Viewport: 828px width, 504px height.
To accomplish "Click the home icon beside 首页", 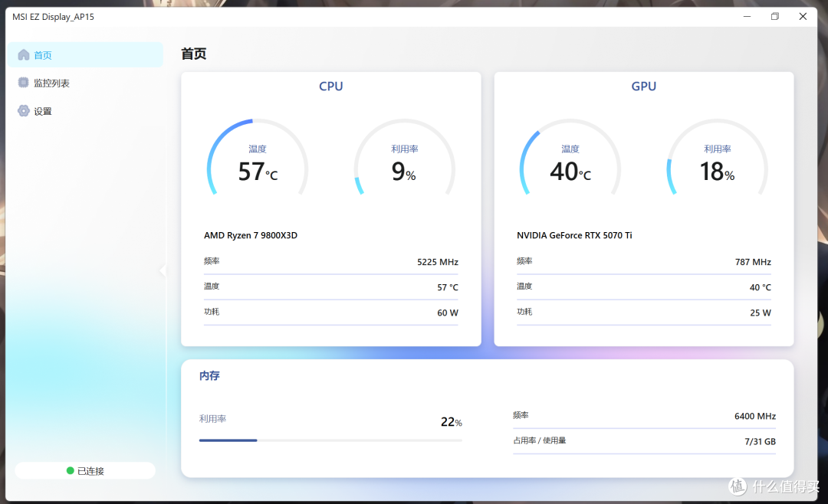I will point(23,55).
